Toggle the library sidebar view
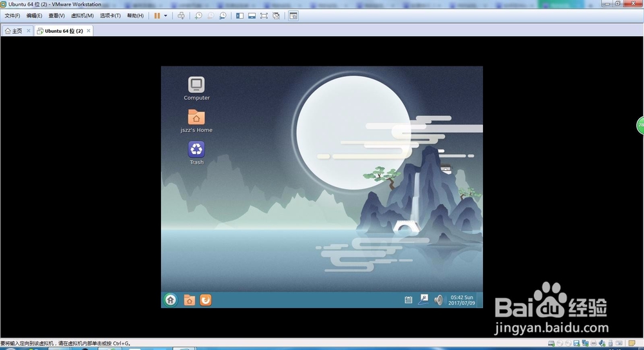 pos(240,15)
